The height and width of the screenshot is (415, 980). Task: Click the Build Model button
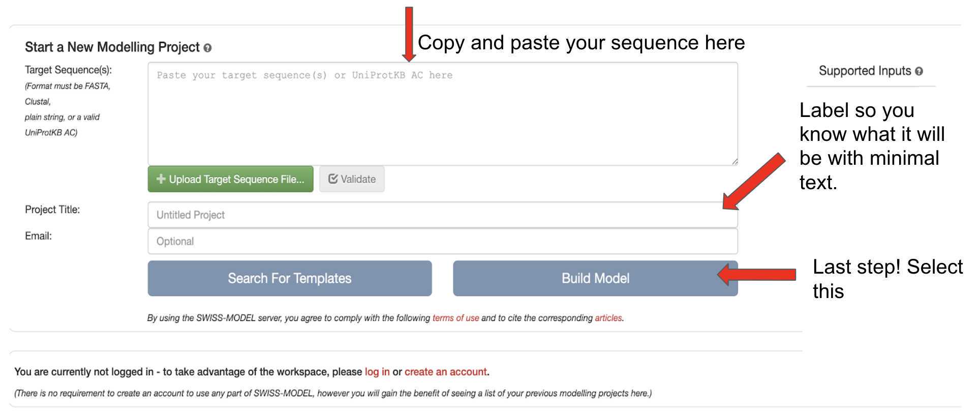[x=595, y=278]
